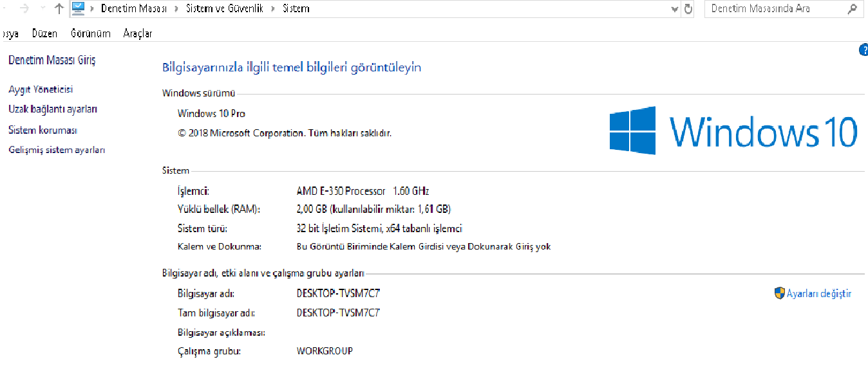The height and width of the screenshot is (382, 868).
Task: Select the Sistem breadcrumb
Action: 296,8
